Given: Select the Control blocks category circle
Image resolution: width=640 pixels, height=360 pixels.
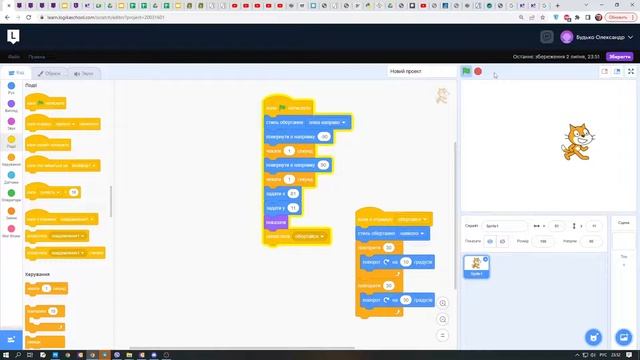Looking at the screenshot, I should point(11,157).
